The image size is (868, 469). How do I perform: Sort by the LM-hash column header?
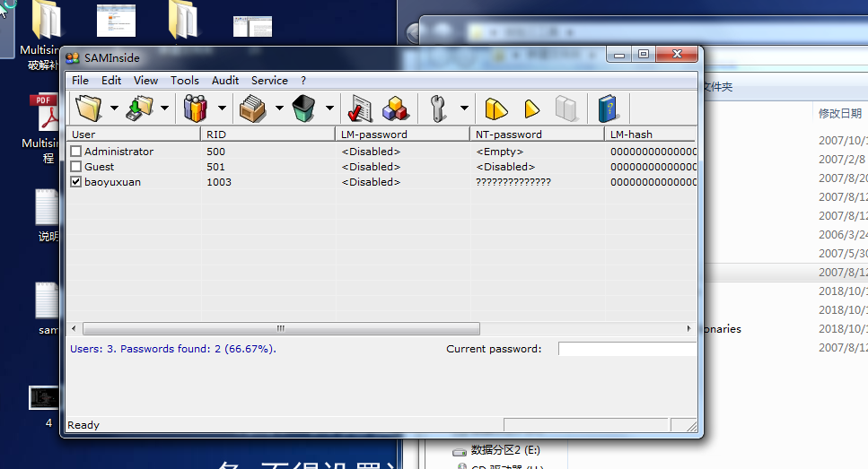coord(650,135)
